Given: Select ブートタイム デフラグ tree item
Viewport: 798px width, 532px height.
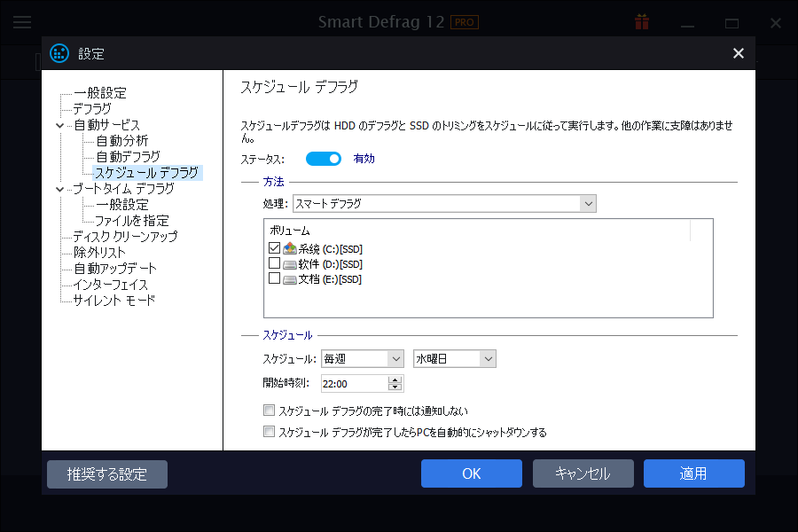Looking at the screenshot, I should [123, 189].
